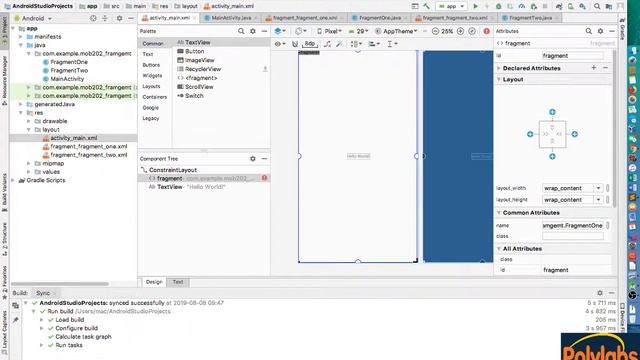Expand the manifests folder
Screen dimensions: 640x360
click(x=21, y=37)
